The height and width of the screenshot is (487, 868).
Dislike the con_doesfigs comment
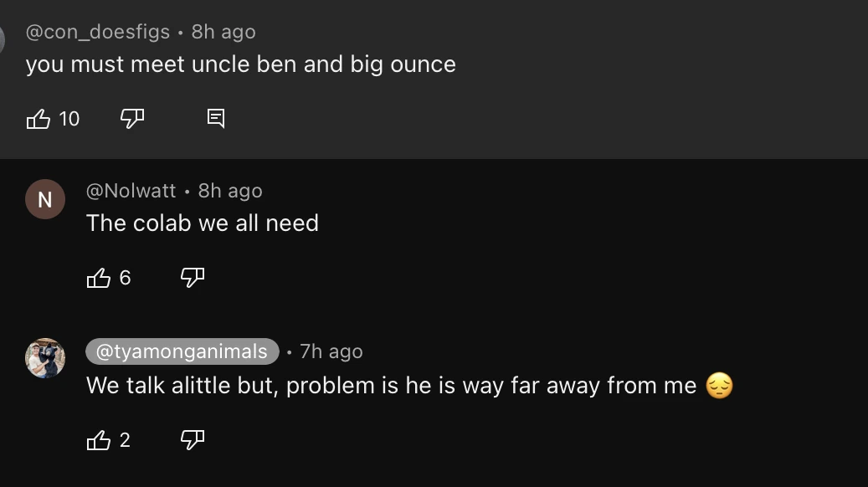coord(132,119)
